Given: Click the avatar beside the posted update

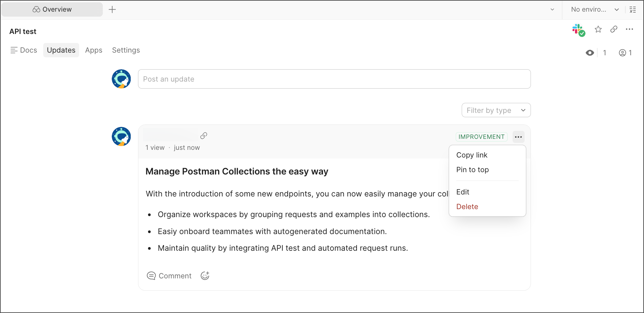Looking at the screenshot, I should (121, 137).
